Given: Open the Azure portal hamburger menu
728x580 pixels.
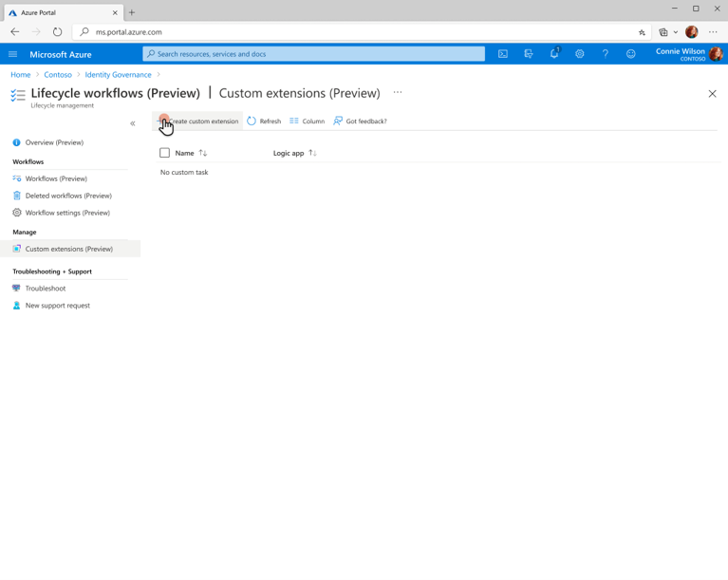Looking at the screenshot, I should [x=13, y=54].
